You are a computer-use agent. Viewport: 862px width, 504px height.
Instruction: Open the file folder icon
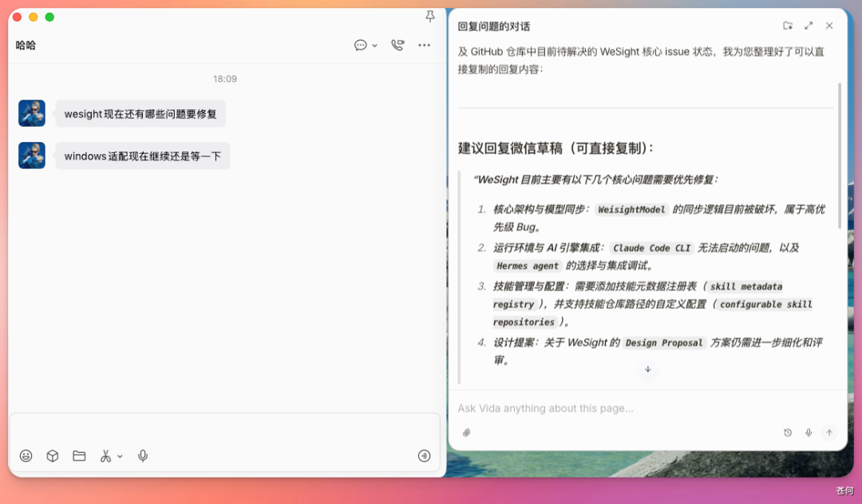click(79, 455)
